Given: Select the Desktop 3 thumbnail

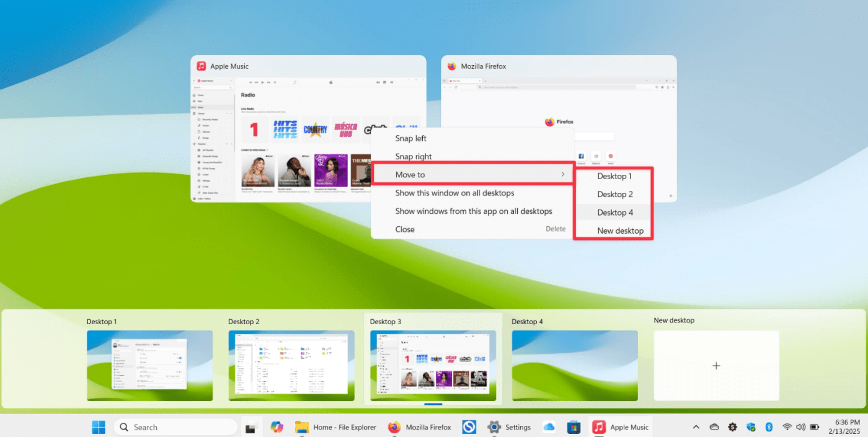Looking at the screenshot, I should [433, 366].
